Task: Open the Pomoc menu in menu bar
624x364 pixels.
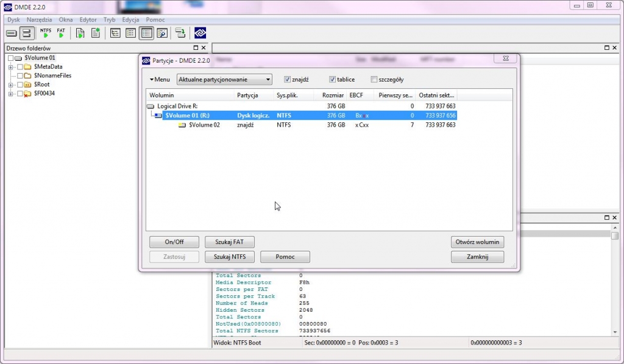Action: click(x=155, y=19)
